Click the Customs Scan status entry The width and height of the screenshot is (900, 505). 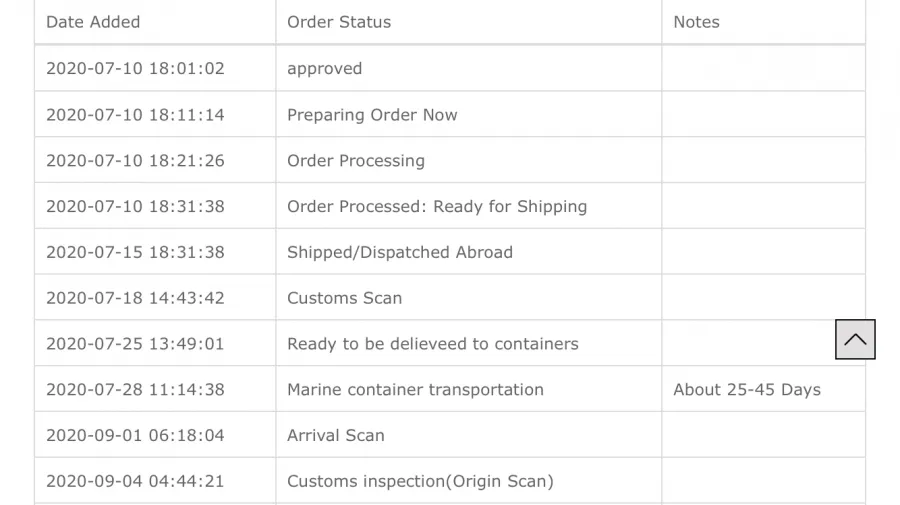click(x=344, y=298)
